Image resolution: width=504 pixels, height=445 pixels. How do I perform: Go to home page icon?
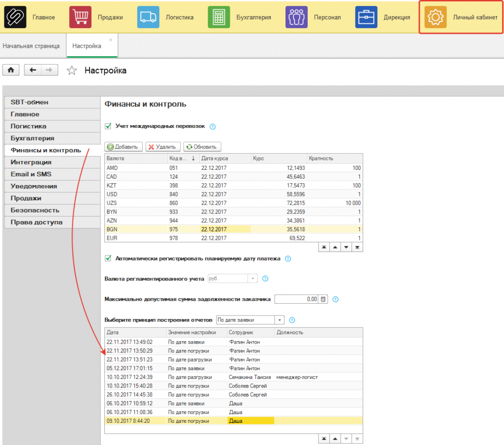pos(11,70)
